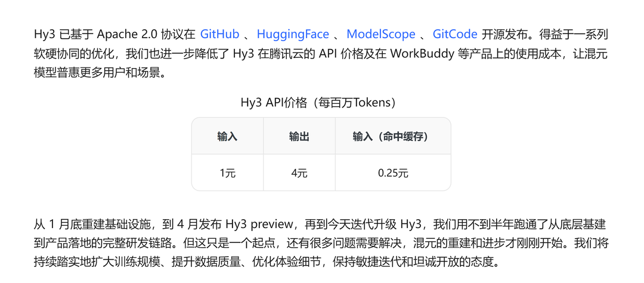
Task: Click the table caption 'Hy3 API价格（每百万Tokens）'
Action: coord(321,103)
